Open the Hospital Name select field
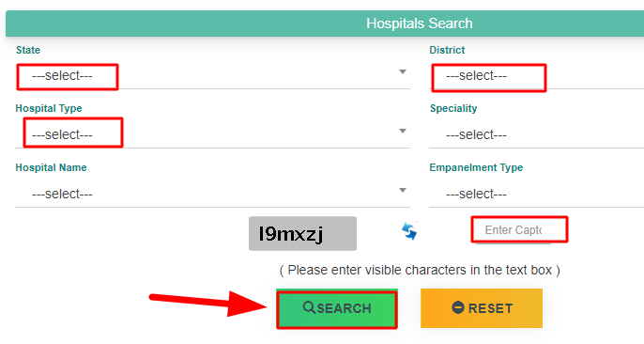 (x=212, y=194)
